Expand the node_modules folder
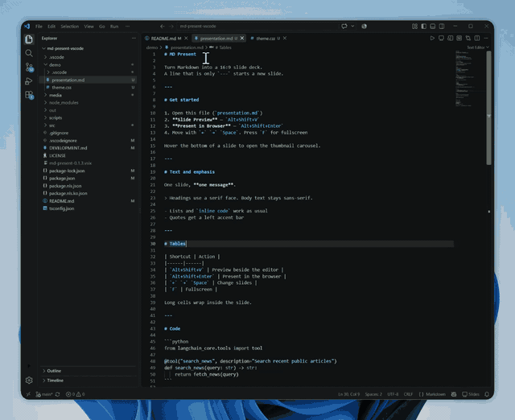Screen dimensions: 515x420 (46, 102)
